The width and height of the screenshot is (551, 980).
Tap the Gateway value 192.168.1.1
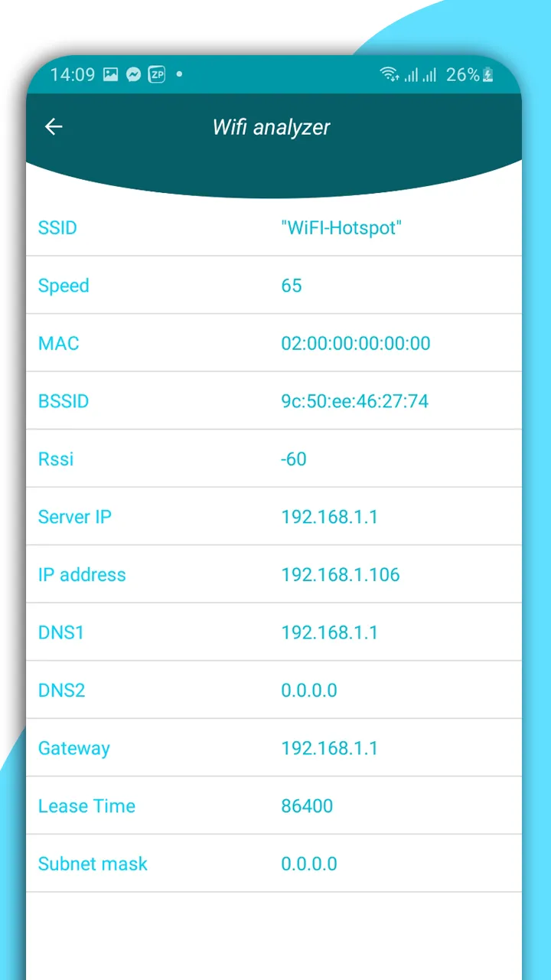coord(330,748)
